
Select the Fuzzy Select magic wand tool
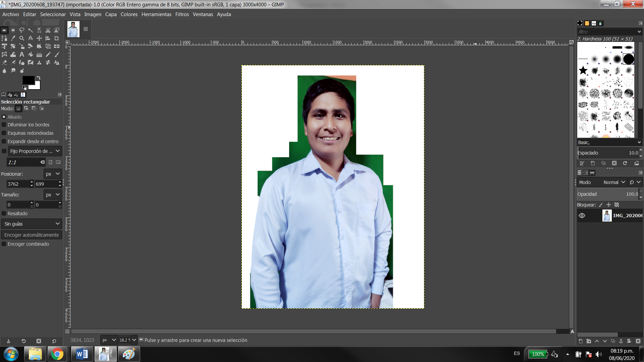click(x=31, y=30)
